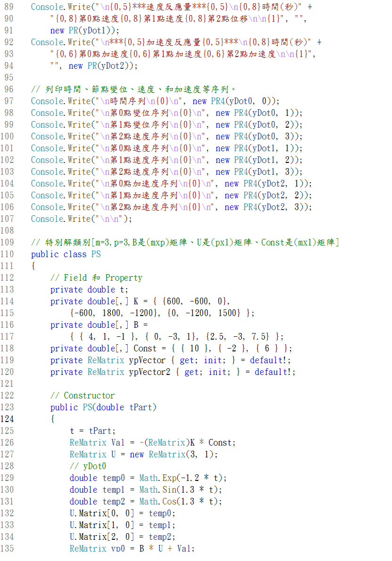Click 'new PR(yDot2));' on line 94
The width and height of the screenshot is (392, 561).
pyautogui.click(x=103, y=66)
